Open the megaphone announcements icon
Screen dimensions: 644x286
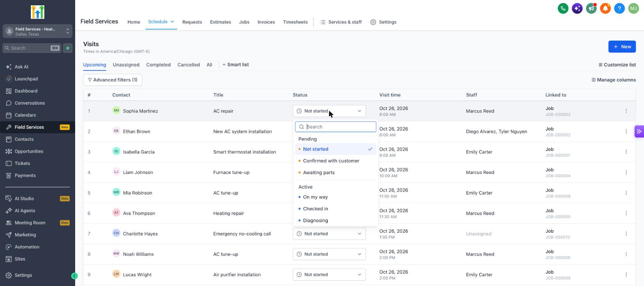(x=591, y=8)
